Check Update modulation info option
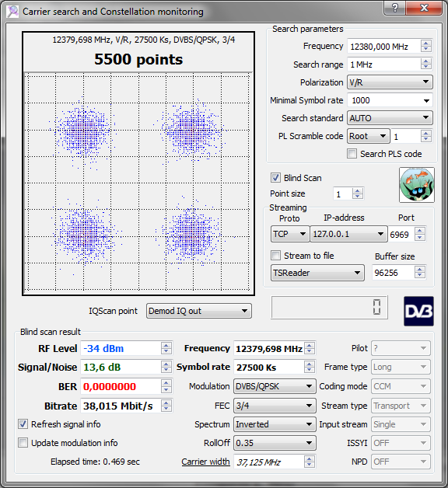448x488 pixels. pyautogui.click(x=23, y=443)
